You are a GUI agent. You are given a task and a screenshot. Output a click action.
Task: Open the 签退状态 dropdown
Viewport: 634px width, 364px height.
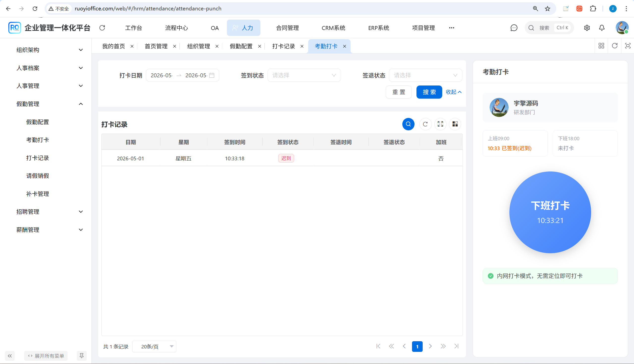coord(426,75)
